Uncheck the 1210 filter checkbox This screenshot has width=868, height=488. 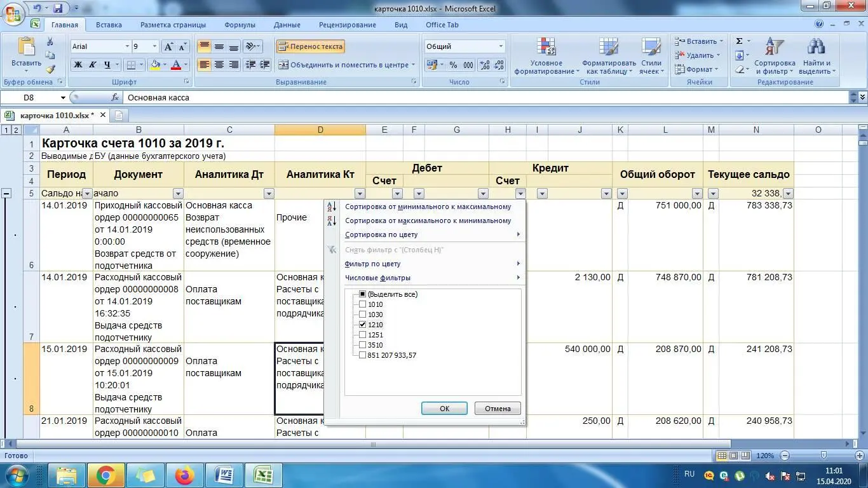tap(363, 325)
